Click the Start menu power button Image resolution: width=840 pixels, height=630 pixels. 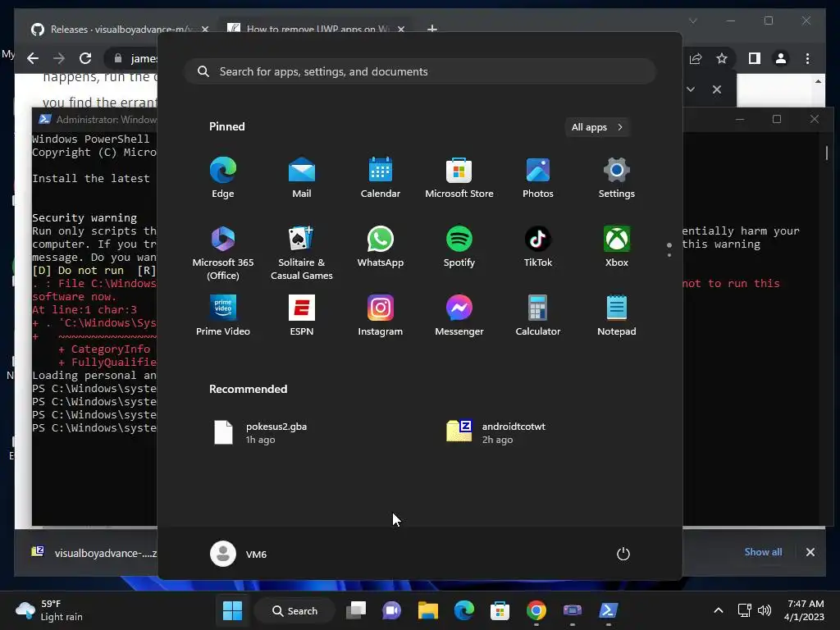click(x=623, y=554)
